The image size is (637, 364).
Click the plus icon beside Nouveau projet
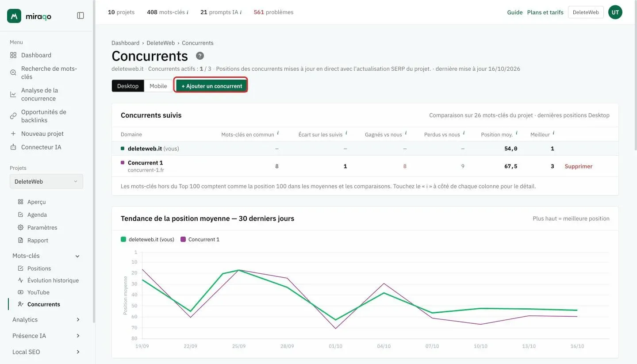(x=13, y=134)
